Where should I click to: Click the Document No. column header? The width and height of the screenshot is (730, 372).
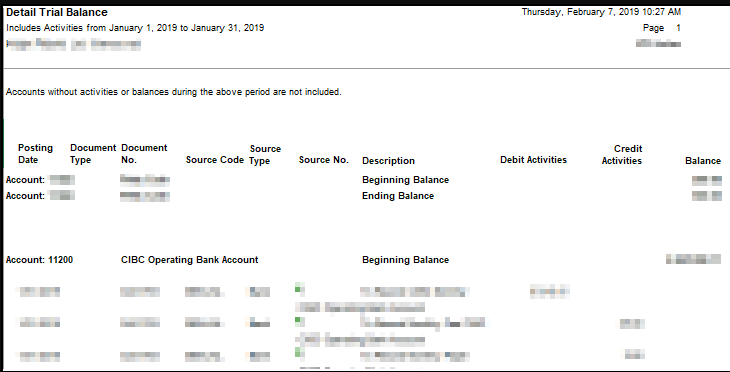click(x=144, y=154)
